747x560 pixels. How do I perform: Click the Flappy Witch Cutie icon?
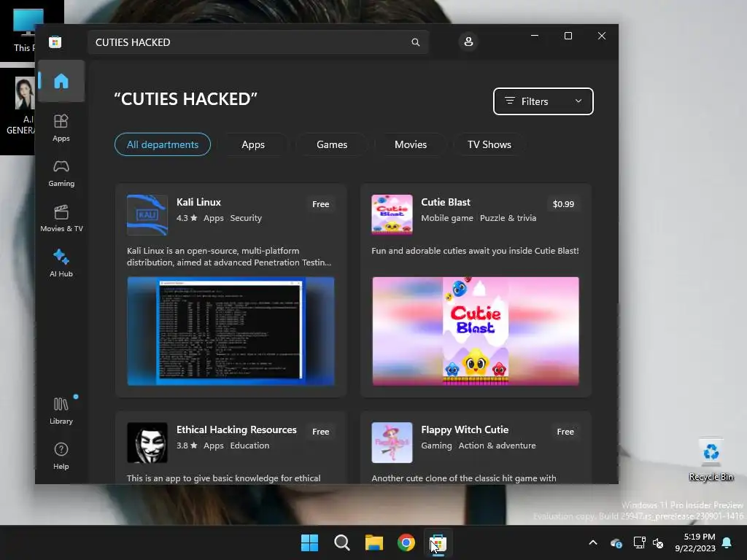click(x=392, y=443)
